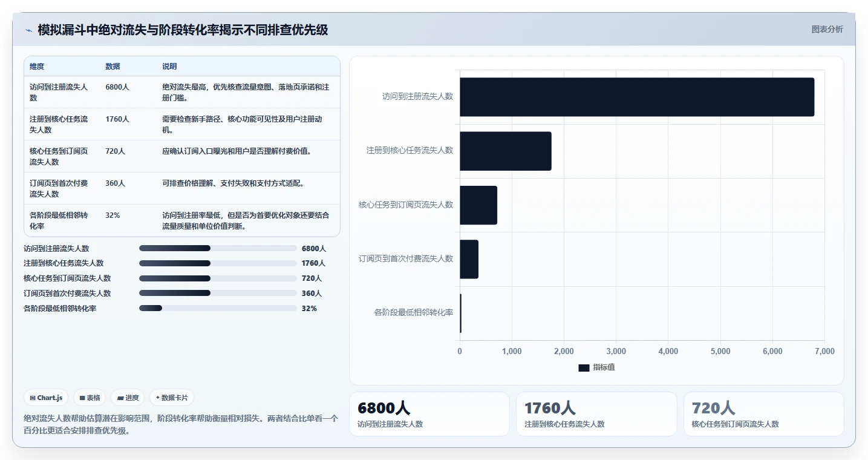Screen dimensions: 868x460
Task: Click the 数据 column header
Action: coord(113,67)
